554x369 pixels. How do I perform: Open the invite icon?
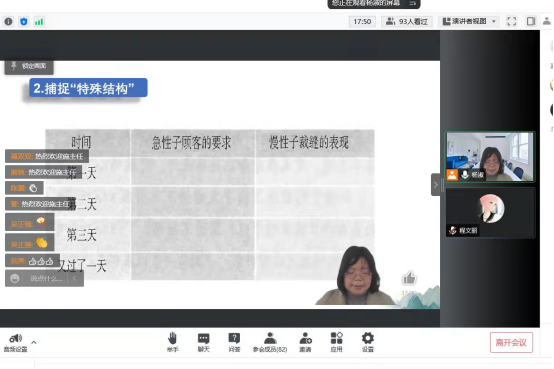tap(305, 342)
